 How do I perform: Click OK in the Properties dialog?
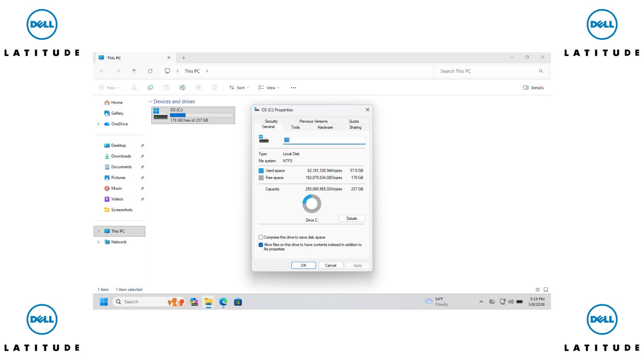click(303, 265)
